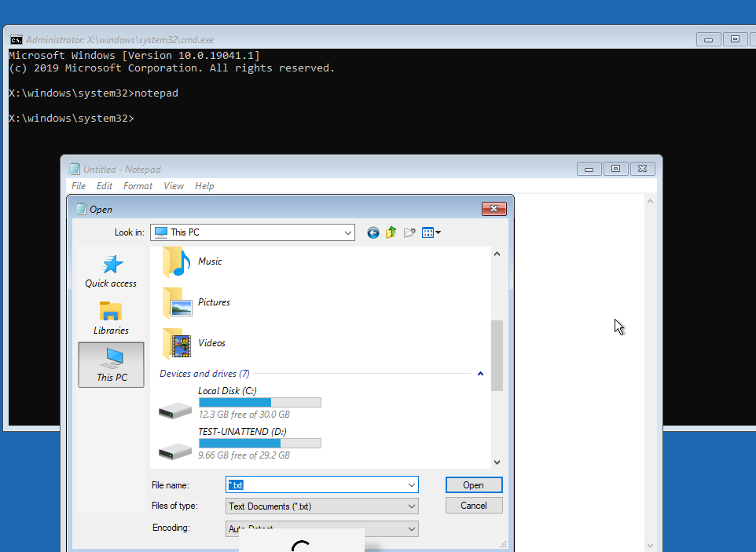Maximize the cmd.exe window
The height and width of the screenshot is (552, 756).
[736, 39]
